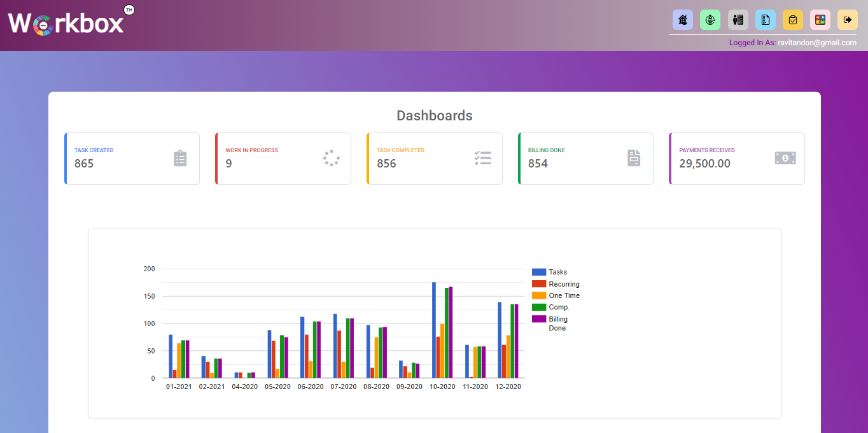Screen dimensions: 868x433
Task: Click the blue Tasks legend swatch
Action: coord(539,272)
